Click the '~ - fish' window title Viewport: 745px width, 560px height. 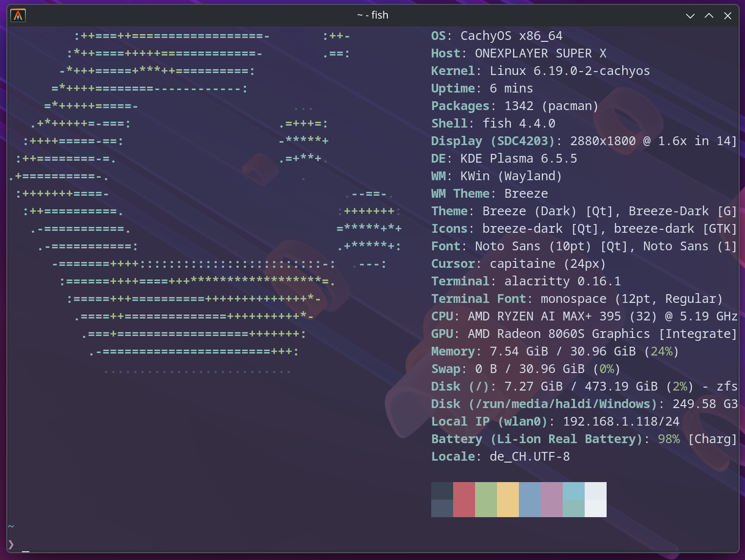[x=373, y=15]
